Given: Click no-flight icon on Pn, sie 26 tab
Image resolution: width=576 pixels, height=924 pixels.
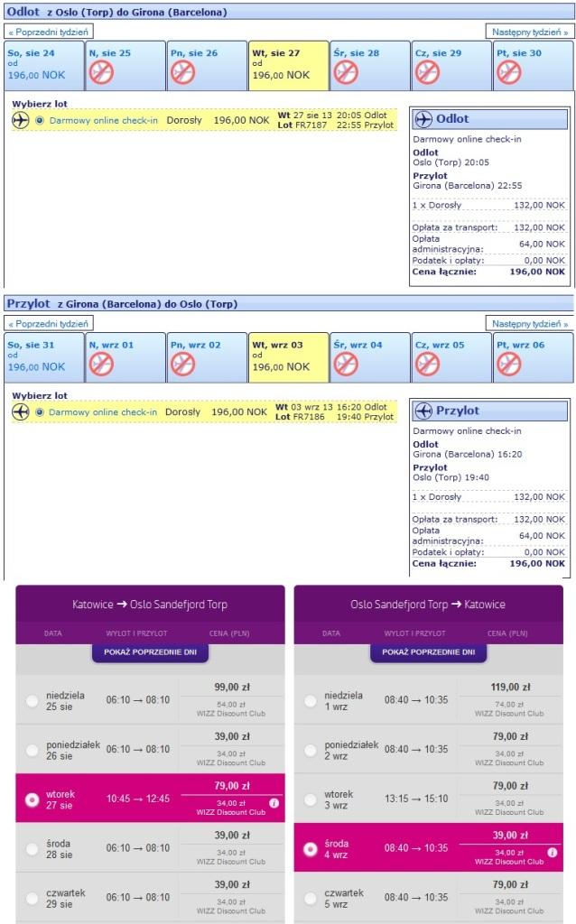Looking at the screenshot, I should coord(182,73).
